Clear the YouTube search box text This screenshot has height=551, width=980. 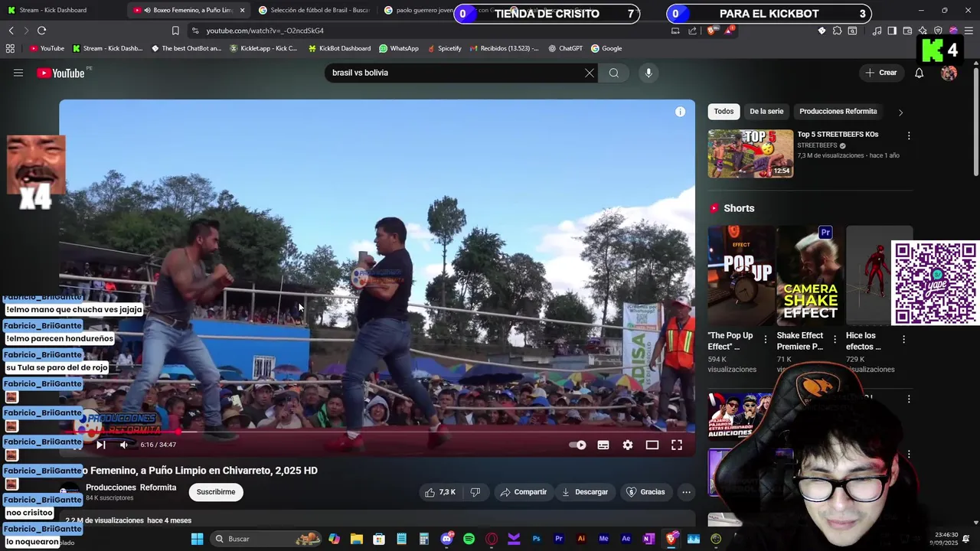pos(590,73)
